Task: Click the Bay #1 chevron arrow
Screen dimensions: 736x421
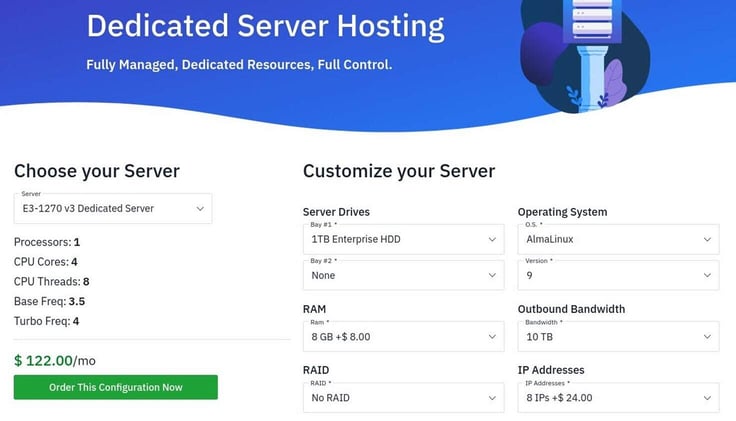Action: 492,239
